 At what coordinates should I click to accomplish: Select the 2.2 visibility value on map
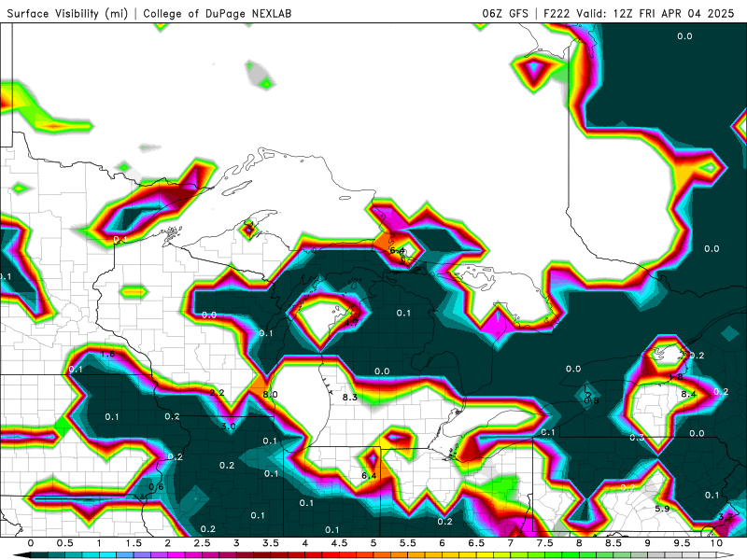click(x=217, y=393)
